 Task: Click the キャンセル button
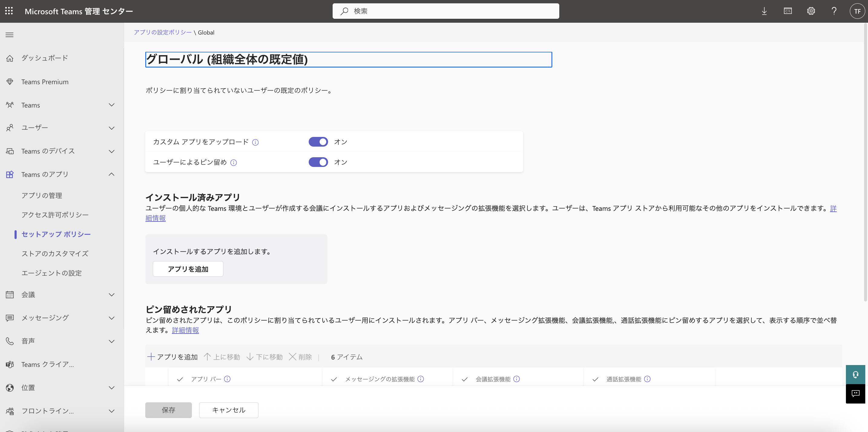(x=229, y=410)
